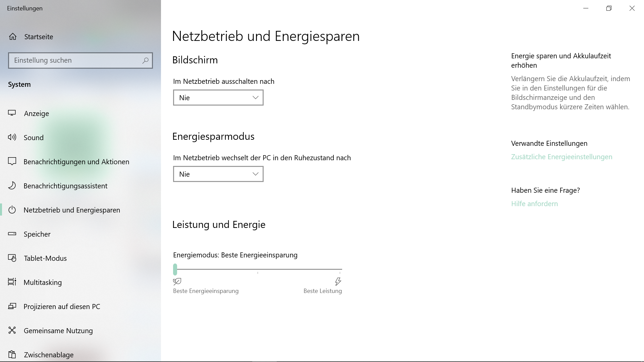Viewport: 644px width, 362px height.
Task: Open Benachrichtigungen und Aktionen settings
Action: pos(76,162)
